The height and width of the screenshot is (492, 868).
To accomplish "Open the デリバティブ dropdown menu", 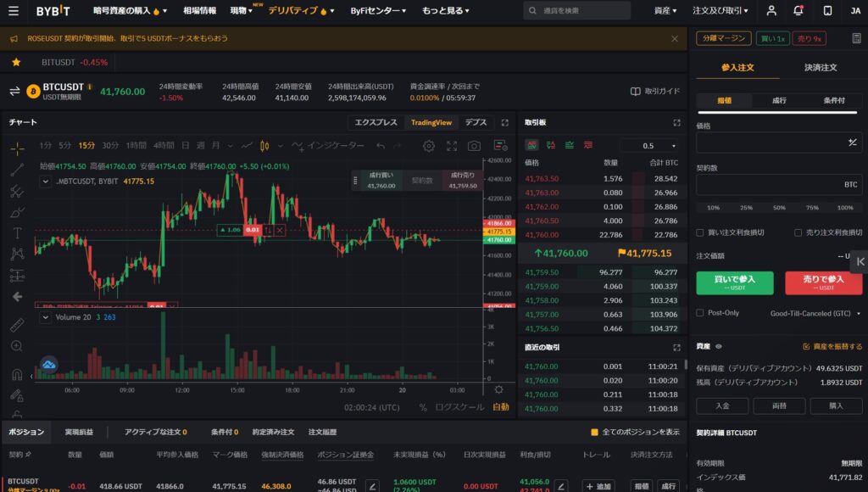I will (x=301, y=10).
